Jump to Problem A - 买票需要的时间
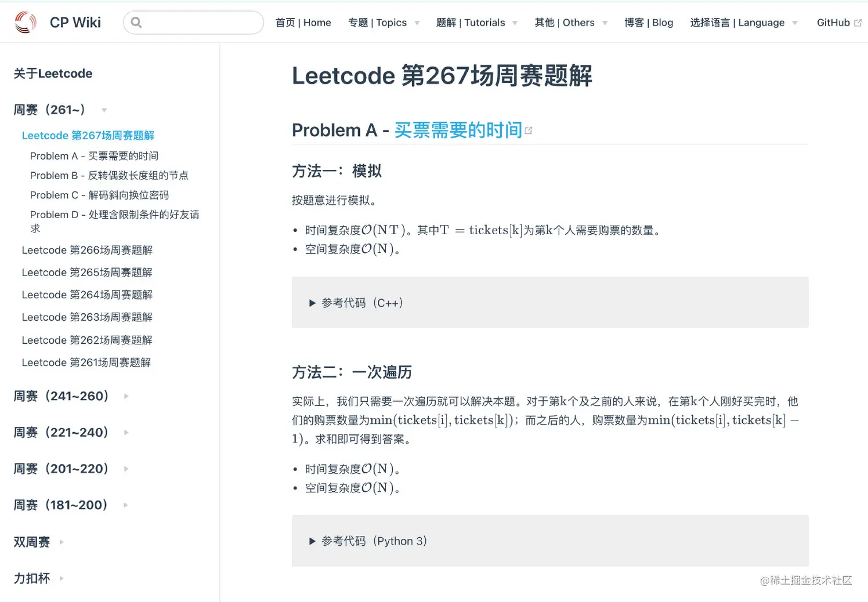The width and height of the screenshot is (868, 602). tap(94, 156)
